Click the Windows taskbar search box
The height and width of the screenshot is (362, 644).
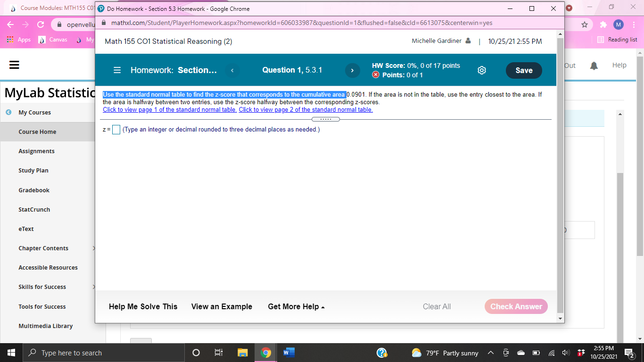(103, 353)
